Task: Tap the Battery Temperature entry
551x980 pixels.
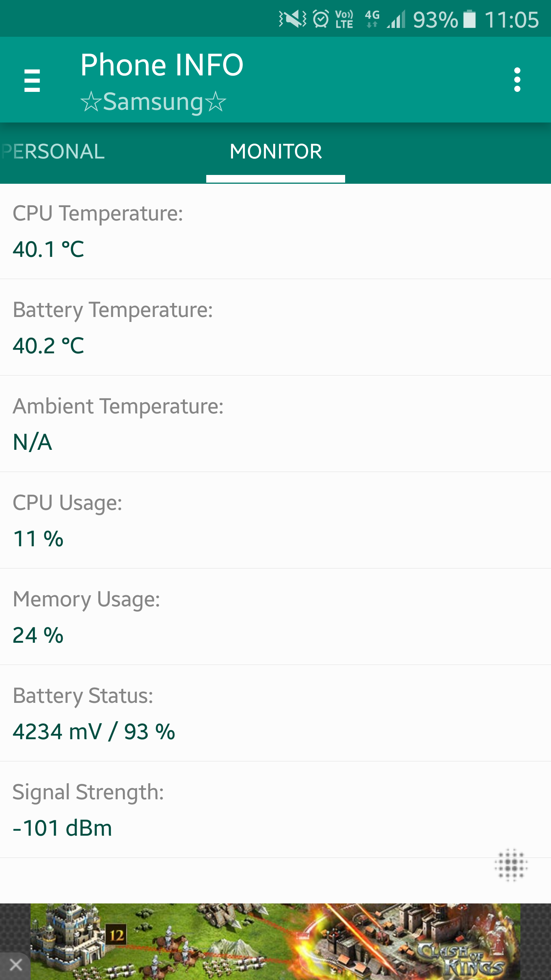Action: pos(275,327)
